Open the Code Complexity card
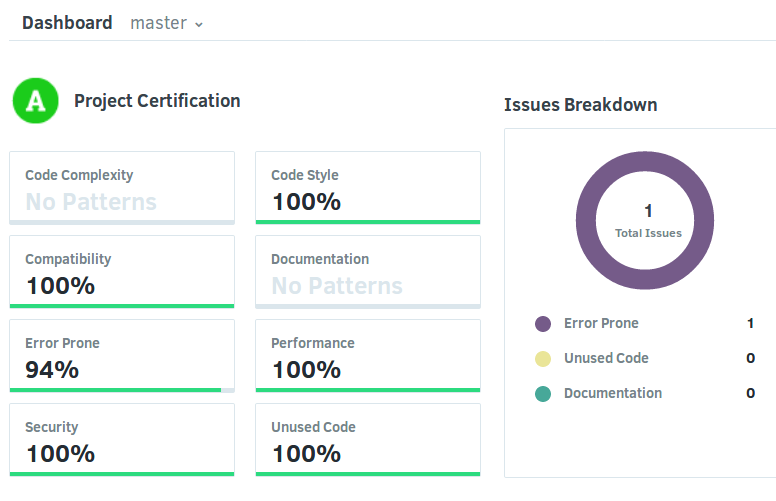The image size is (776, 501). pos(122,188)
